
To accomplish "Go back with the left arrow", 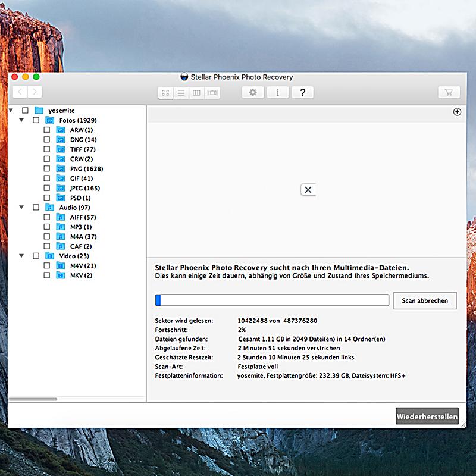I will pyautogui.click(x=20, y=92).
